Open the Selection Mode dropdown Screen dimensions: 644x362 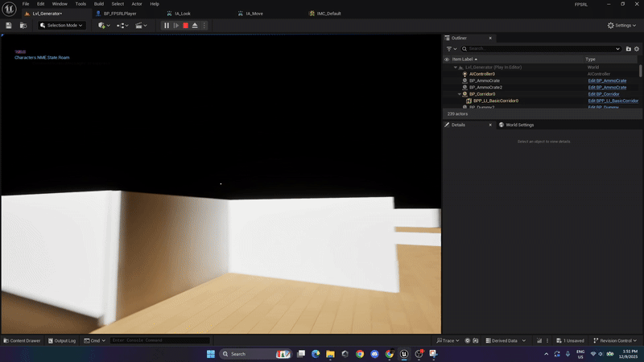(62, 26)
